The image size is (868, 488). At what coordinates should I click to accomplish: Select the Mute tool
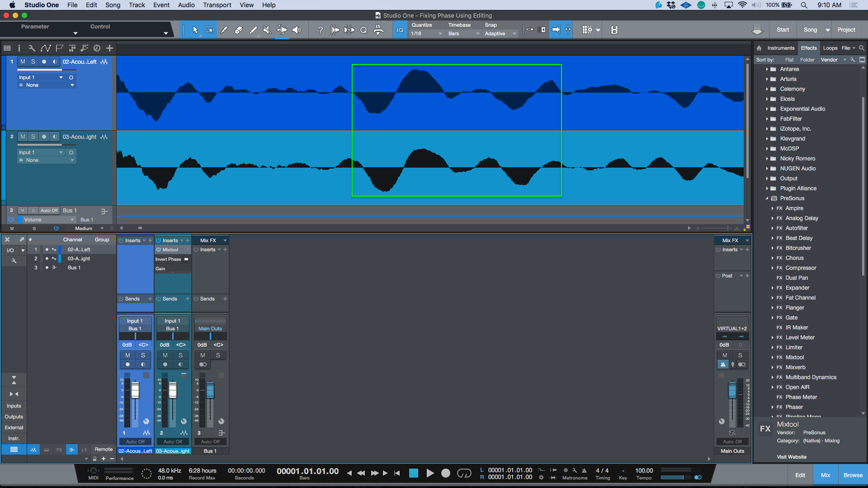[x=267, y=30]
